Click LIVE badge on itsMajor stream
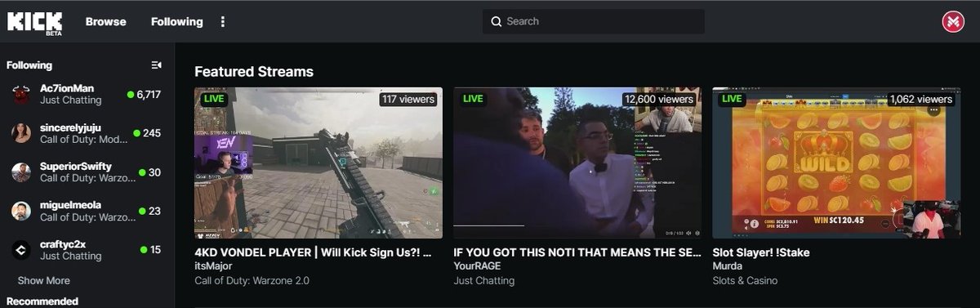This screenshot has width=980, height=308. 214,99
